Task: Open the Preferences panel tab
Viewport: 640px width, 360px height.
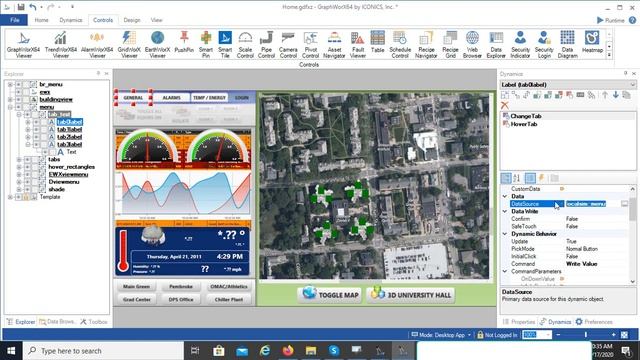Action: pos(594,322)
